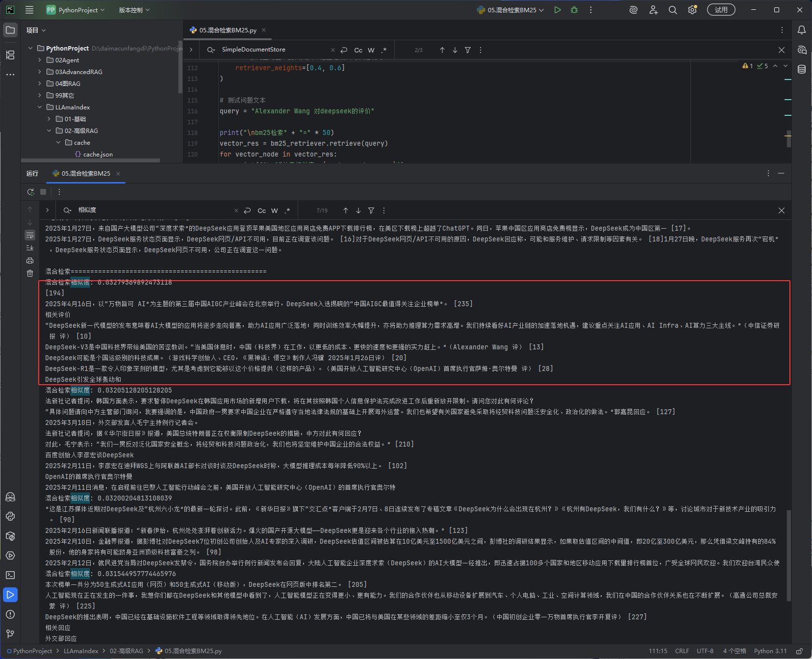The image size is (812, 659).
Task: Expand the 01-基础 folder
Action: (49, 119)
